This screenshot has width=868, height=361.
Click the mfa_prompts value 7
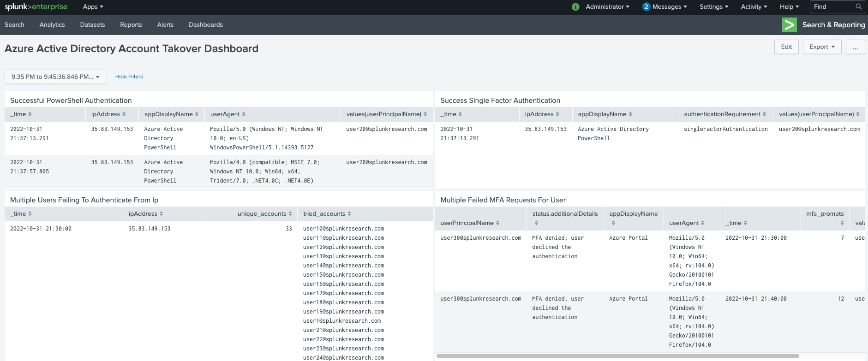coord(843,238)
